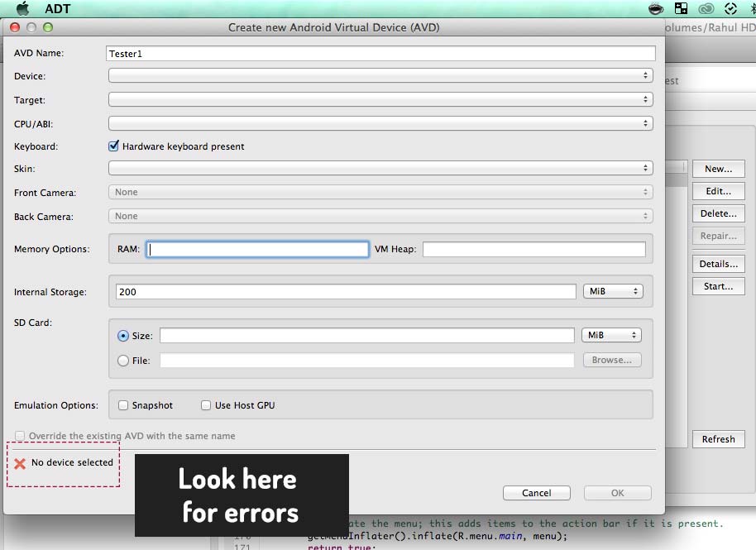
Task: Enable the Use Host GPU option
Action: click(x=207, y=405)
